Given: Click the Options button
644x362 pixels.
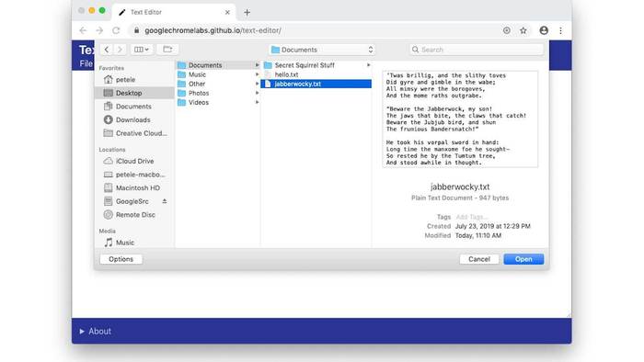Looking at the screenshot, I should pyautogui.click(x=121, y=259).
